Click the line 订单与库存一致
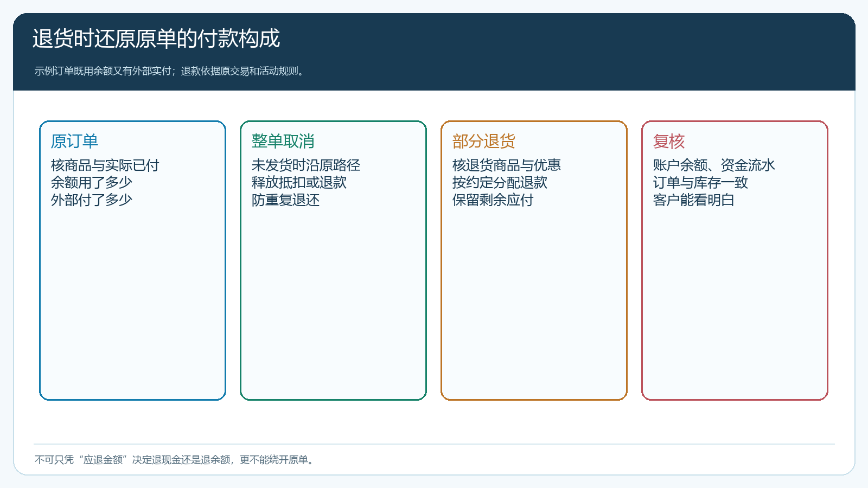 (700, 182)
